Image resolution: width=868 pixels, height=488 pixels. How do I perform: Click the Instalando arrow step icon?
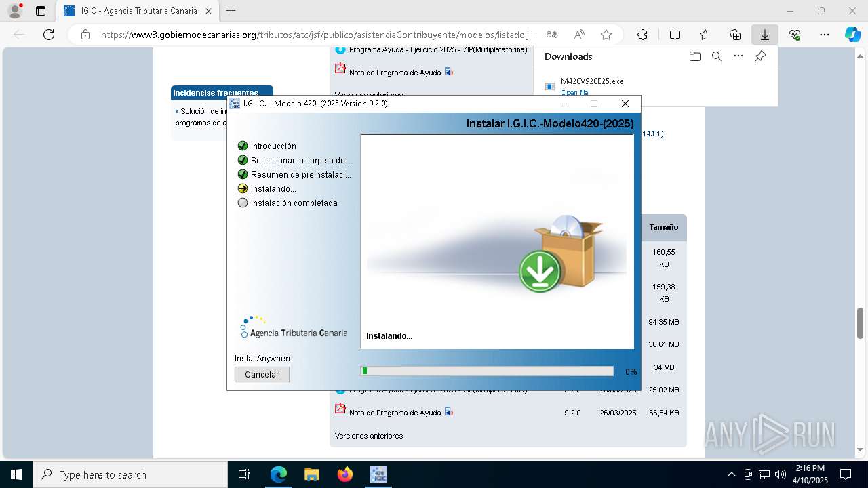(243, 188)
